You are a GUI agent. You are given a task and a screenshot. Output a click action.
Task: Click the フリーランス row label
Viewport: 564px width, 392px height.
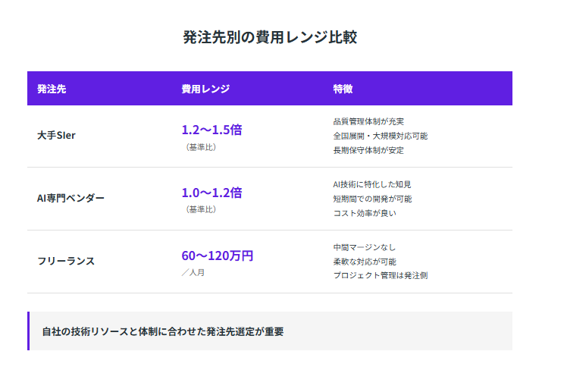tap(66, 261)
